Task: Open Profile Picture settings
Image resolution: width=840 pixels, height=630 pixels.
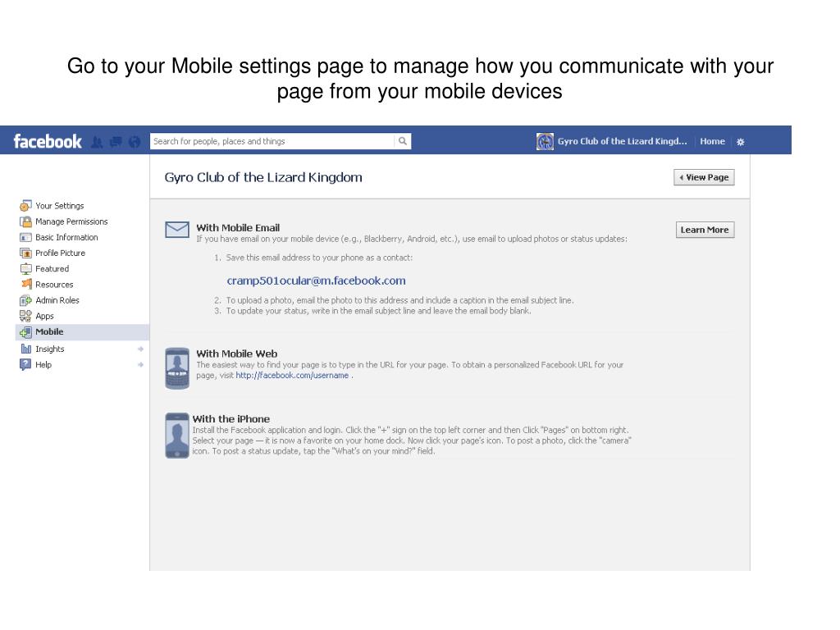Action: pos(60,253)
